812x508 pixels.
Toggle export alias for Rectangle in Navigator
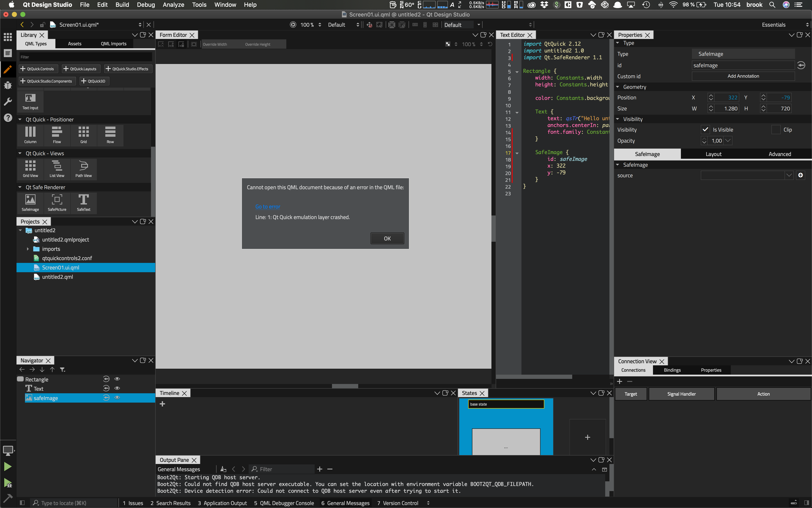[x=106, y=379]
